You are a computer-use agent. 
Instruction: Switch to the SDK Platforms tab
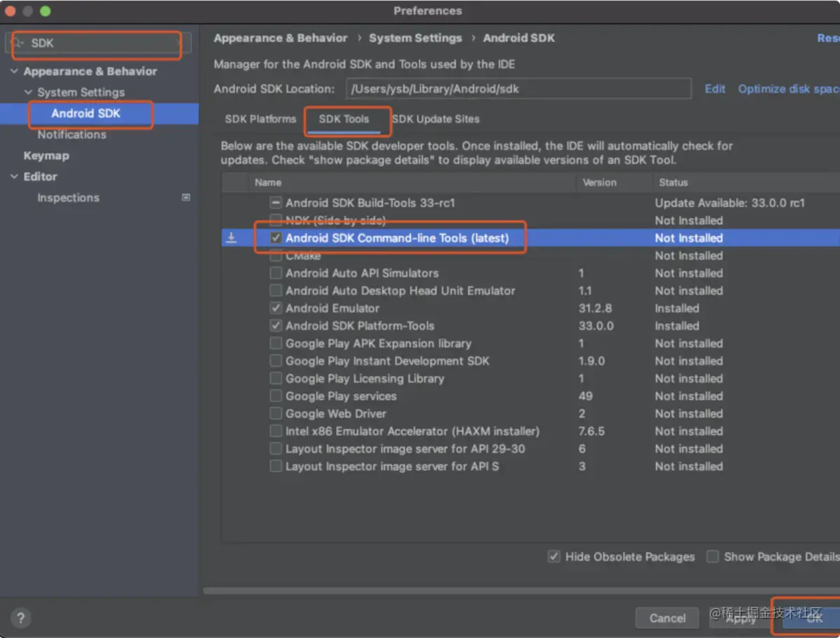point(260,119)
